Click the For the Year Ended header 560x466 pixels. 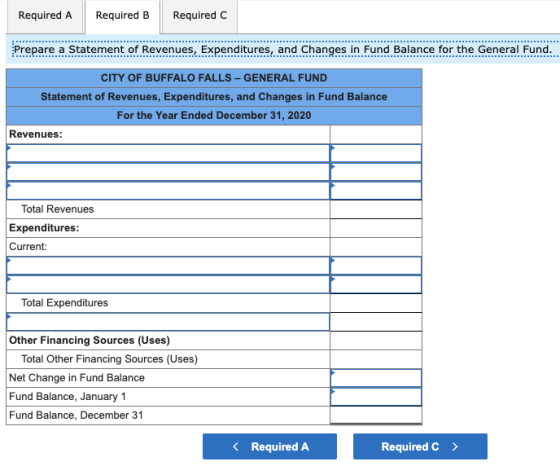click(214, 115)
